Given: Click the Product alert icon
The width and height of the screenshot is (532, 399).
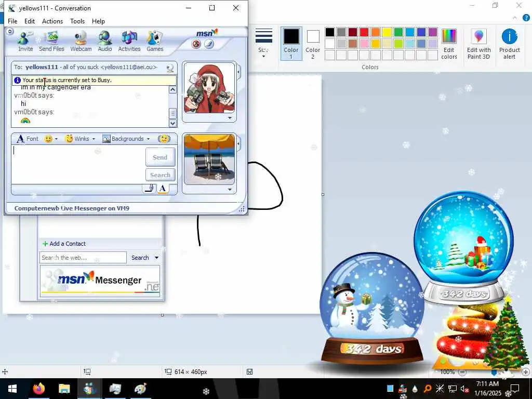Looking at the screenshot, I should (x=509, y=44).
